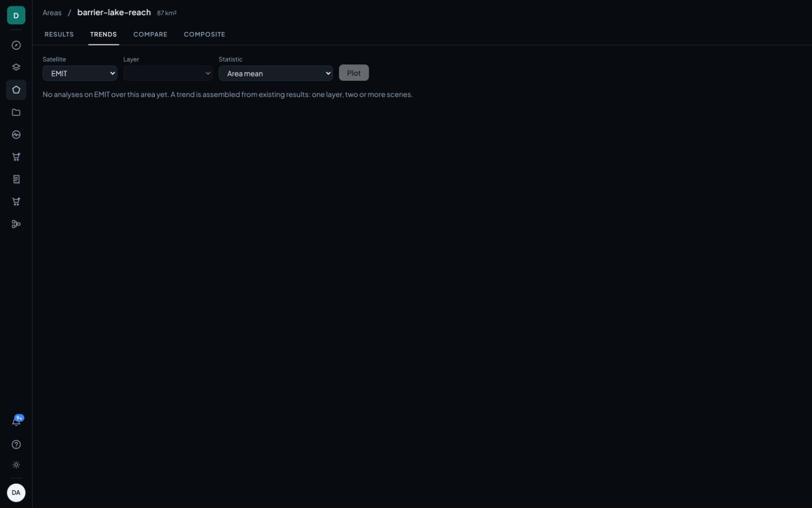Viewport: 812px width, 508px height.
Task: Click the 'No analyses on EMIT' message
Action: [227, 94]
